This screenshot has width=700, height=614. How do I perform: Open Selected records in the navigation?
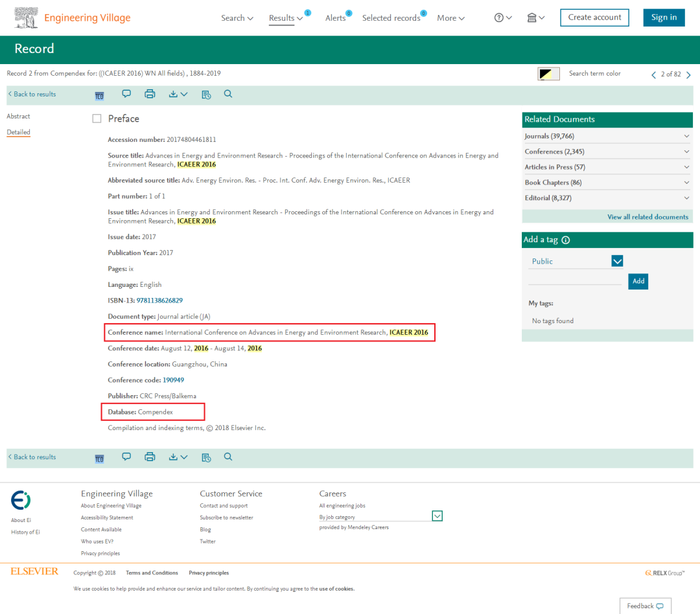click(391, 18)
